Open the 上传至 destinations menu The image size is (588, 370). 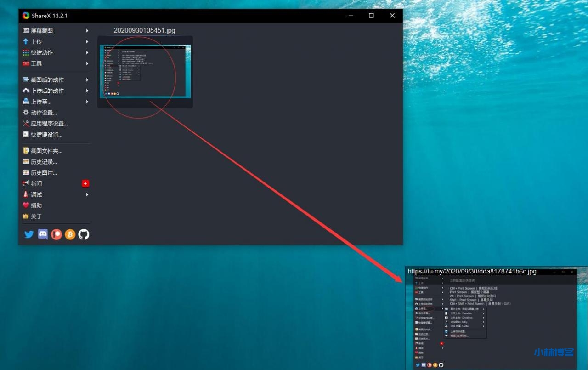pyautogui.click(x=41, y=102)
